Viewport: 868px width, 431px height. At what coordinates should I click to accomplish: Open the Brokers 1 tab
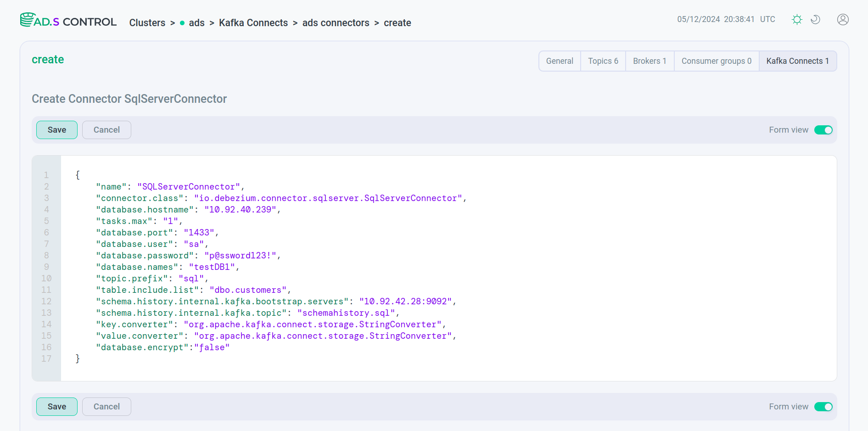[650, 61]
